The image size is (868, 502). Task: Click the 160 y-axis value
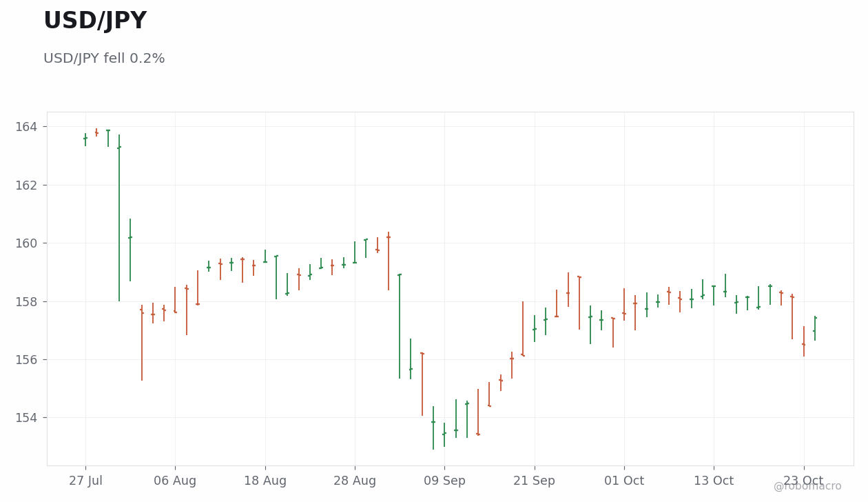[x=26, y=243]
